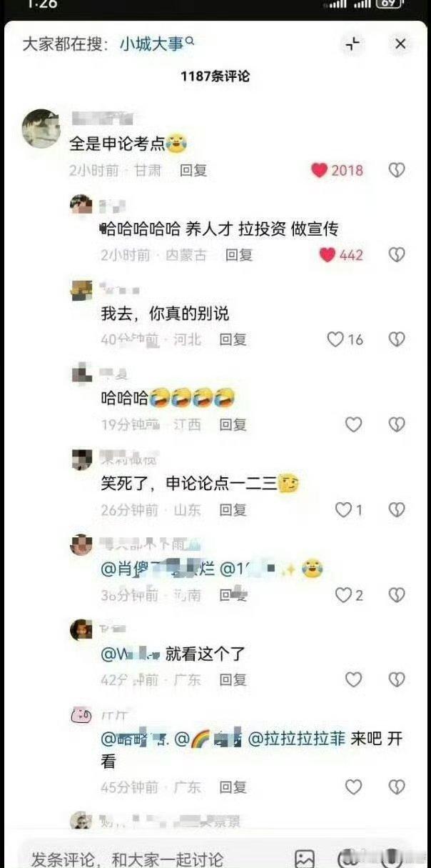Dislike the 就看这个了 comment
Image resolution: width=431 pixels, height=868 pixels.
397,679
